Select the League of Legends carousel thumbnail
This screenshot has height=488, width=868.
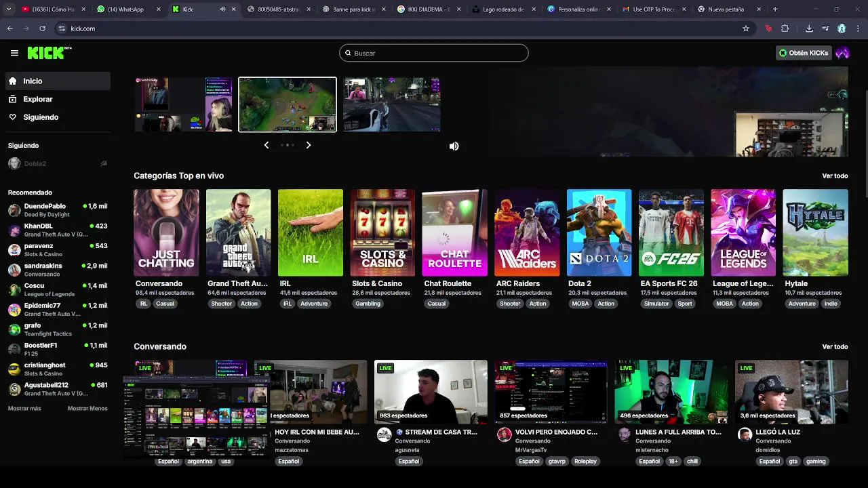pyautogui.click(x=288, y=104)
